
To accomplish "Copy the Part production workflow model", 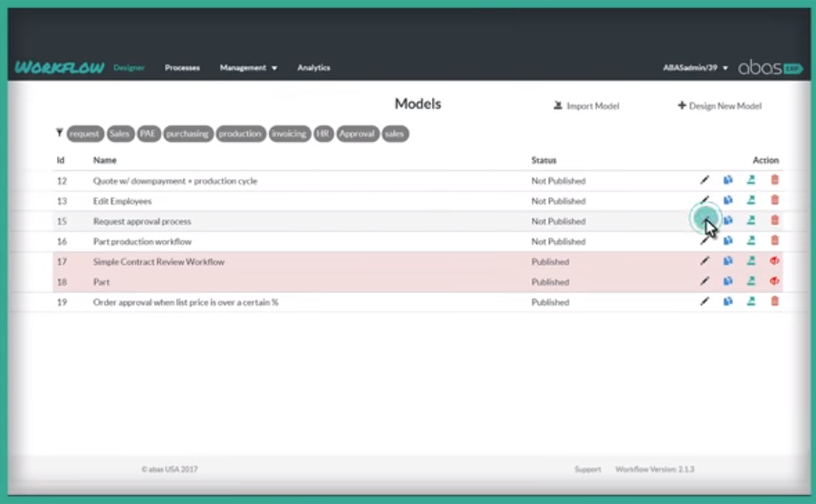I will (x=728, y=241).
